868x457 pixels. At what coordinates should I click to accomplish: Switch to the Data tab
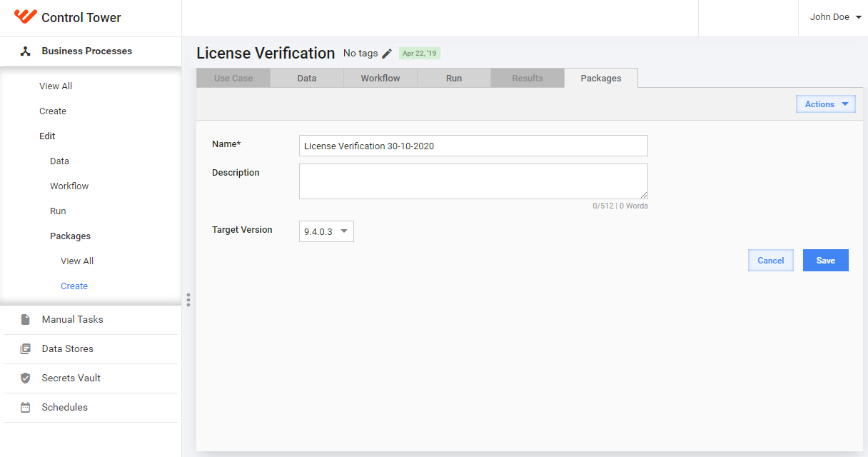point(307,79)
